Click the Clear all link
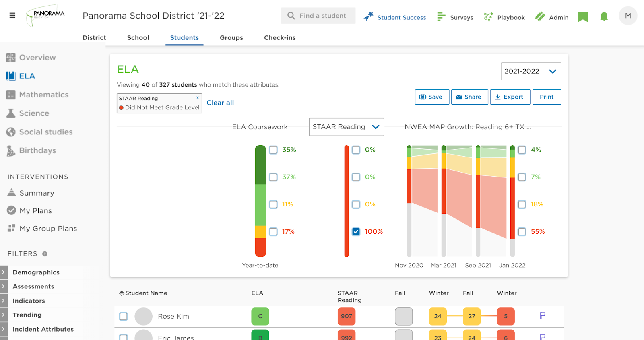 coord(220,103)
